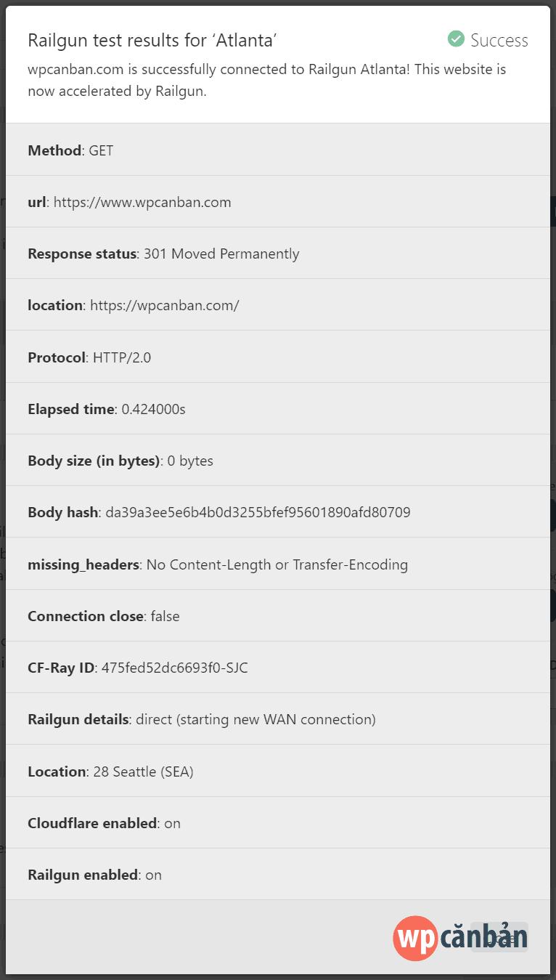
Task: Click the Connection close false value
Action: pyautogui.click(x=164, y=615)
